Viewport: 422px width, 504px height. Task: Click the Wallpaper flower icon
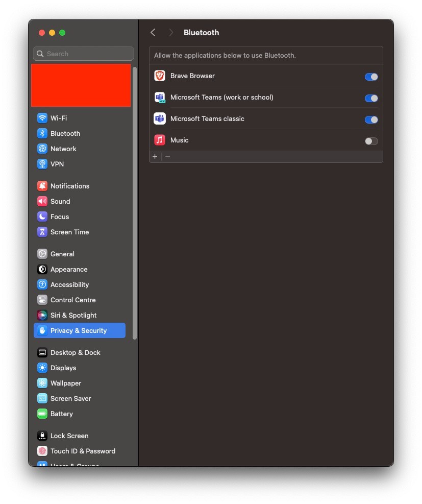coord(42,383)
